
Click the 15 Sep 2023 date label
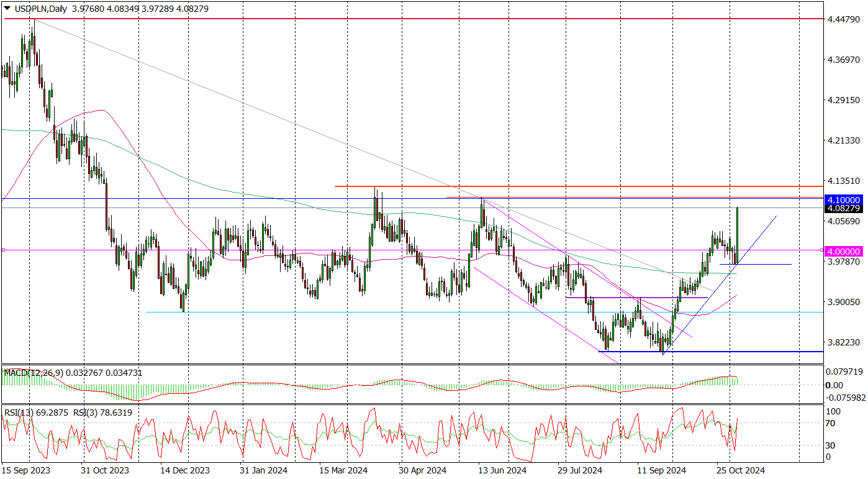(25, 470)
